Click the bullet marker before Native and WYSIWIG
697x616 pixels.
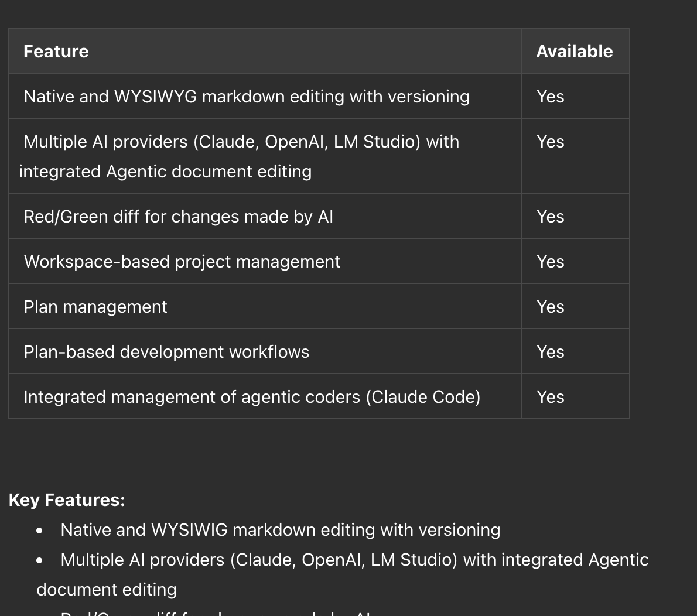point(39,531)
